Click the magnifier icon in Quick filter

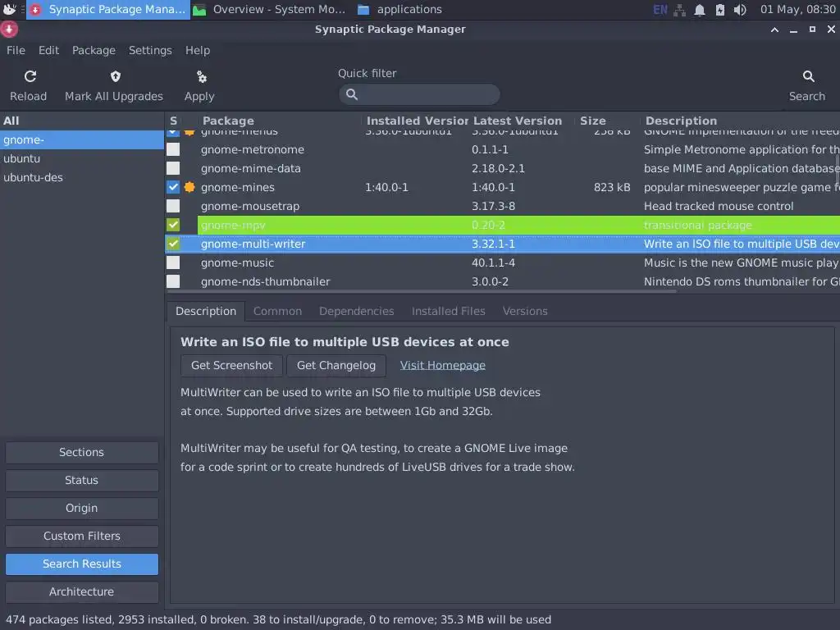pos(351,94)
